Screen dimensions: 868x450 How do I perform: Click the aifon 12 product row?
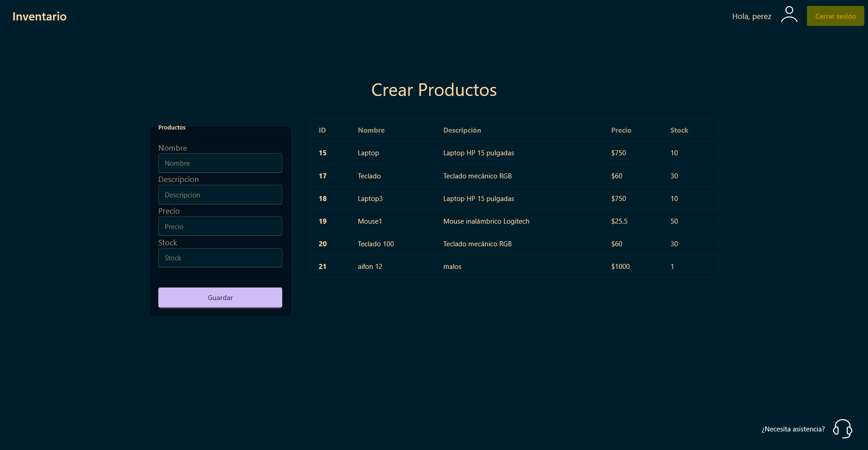[x=514, y=266]
